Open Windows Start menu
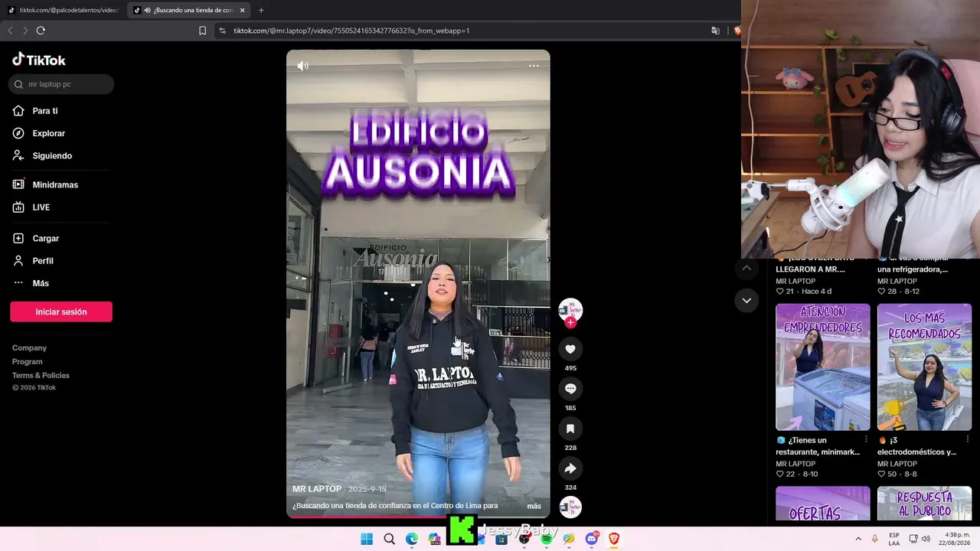980x551 pixels. 367,539
